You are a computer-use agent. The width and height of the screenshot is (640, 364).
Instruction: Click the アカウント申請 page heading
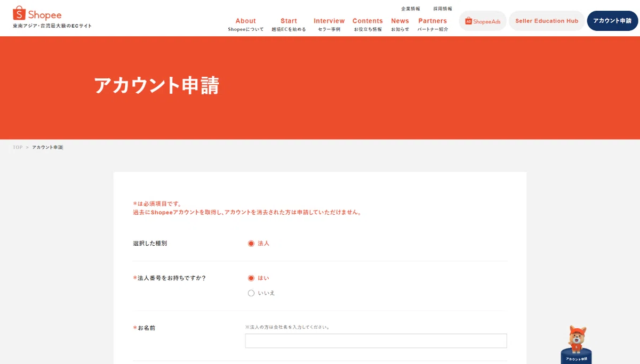[x=157, y=85]
